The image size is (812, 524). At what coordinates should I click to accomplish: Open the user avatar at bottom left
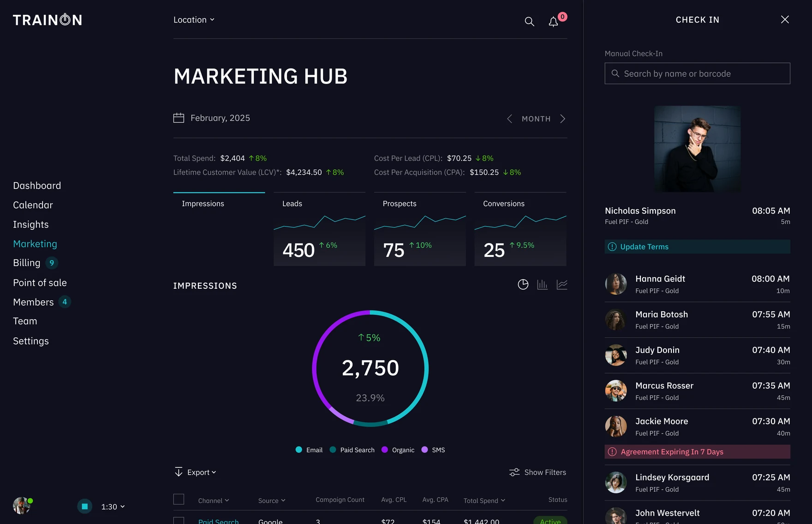pyautogui.click(x=21, y=506)
